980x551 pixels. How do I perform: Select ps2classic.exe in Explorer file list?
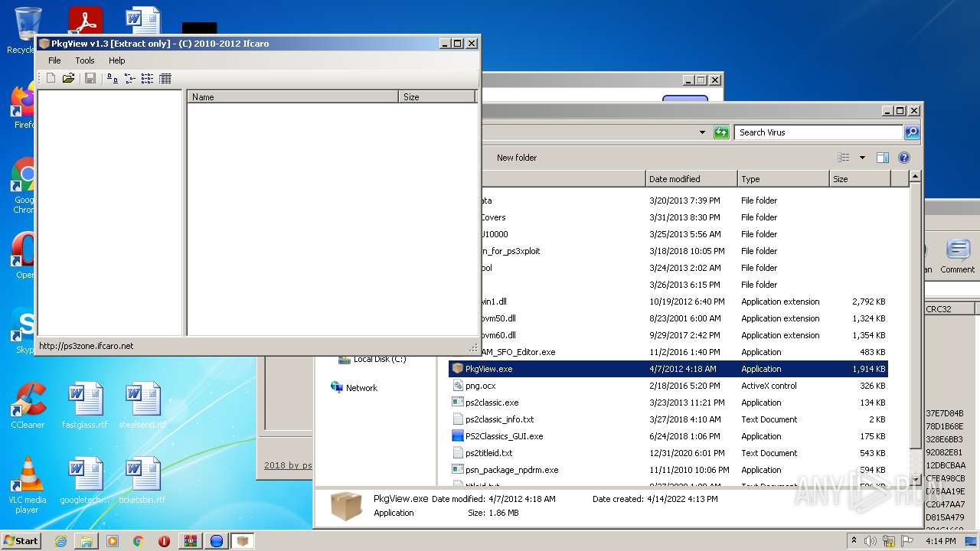tap(668, 403)
